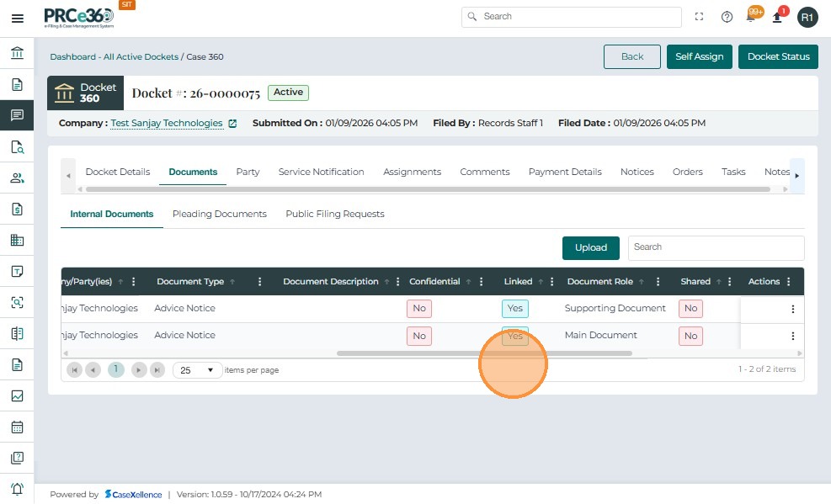Open external link icon beside company name
The width and height of the screenshot is (831, 504).
233,124
